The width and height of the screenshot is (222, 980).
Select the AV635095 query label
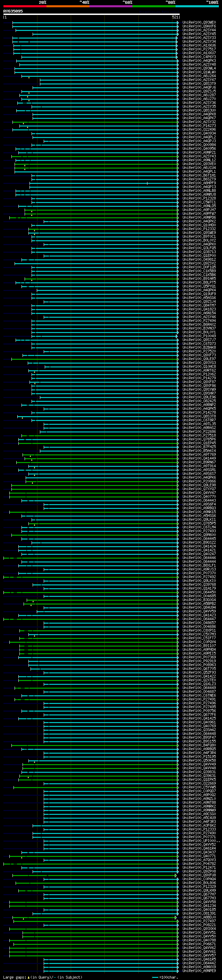tap(13, 11)
